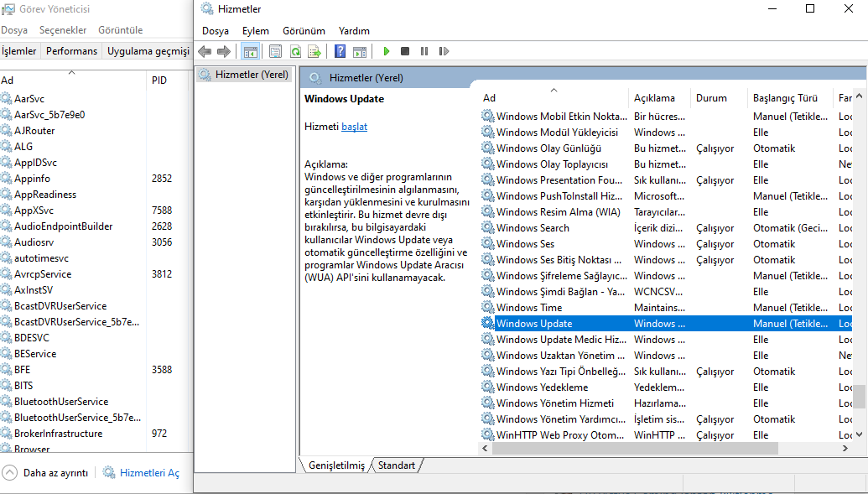Sort services by Ad column header

(x=554, y=98)
